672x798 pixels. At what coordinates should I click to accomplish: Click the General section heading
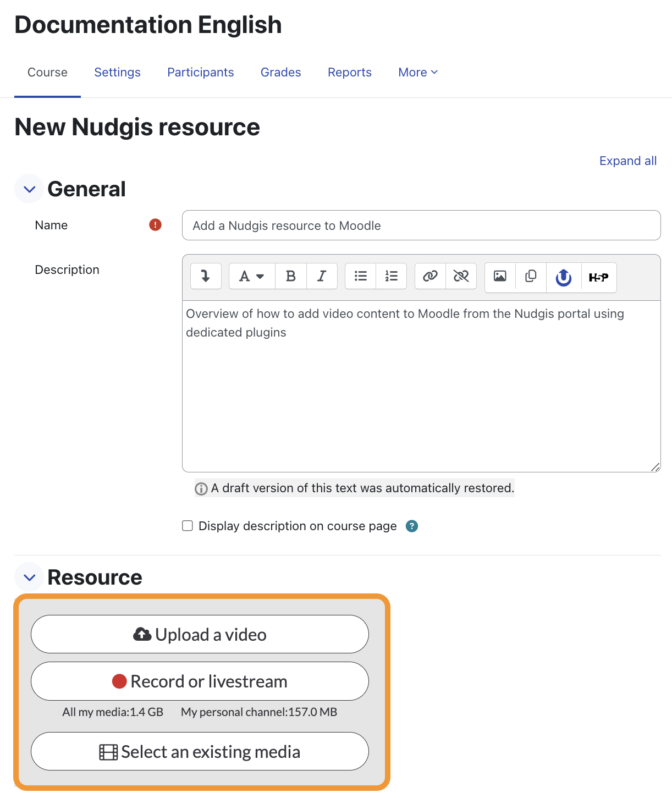click(86, 189)
